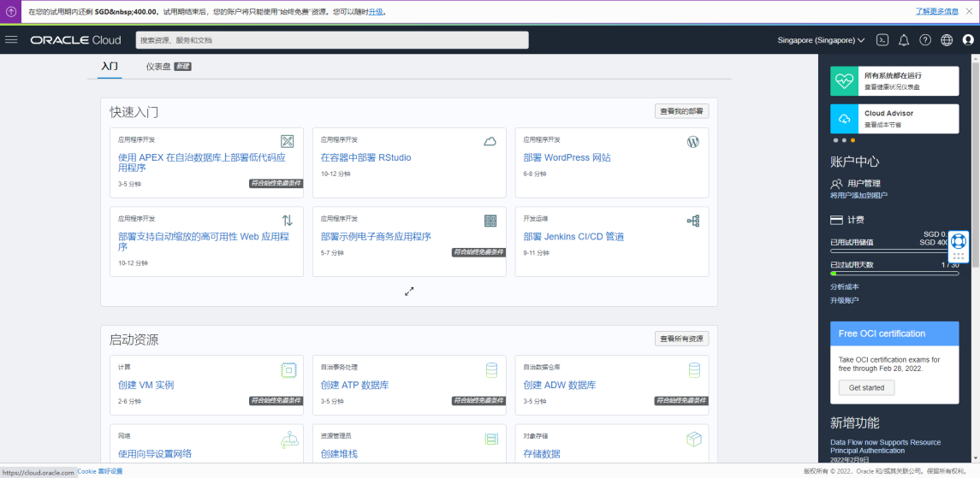The width and height of the screenshot is (980, 478).
Task: Click the e-commerce grid icon
Action: pyautogui.click(x=490, y=221)
